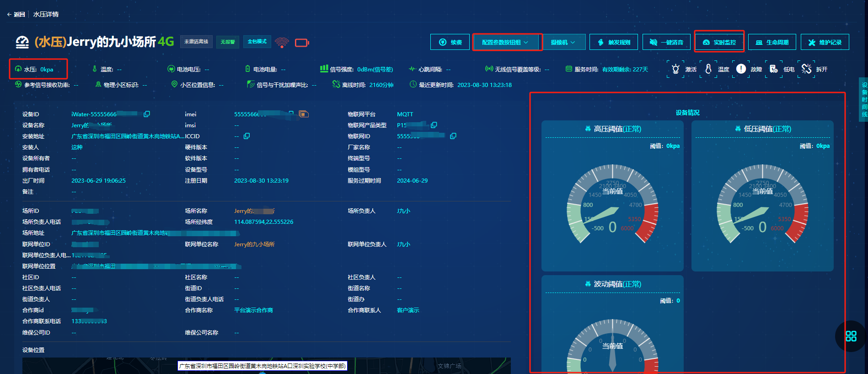Open the 生命周期 lifecycle view
This screenshot has height=374, width=868.
point(772,42)
